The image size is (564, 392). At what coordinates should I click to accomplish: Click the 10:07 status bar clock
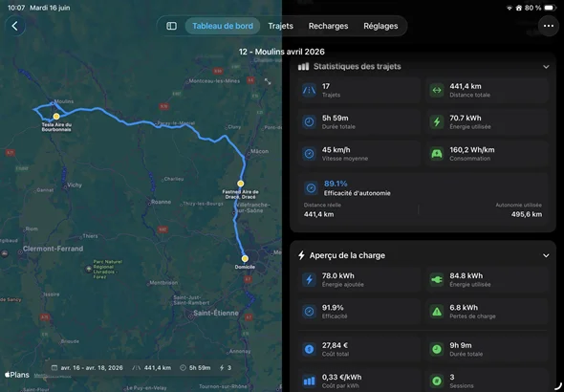[x=16, y=8]
